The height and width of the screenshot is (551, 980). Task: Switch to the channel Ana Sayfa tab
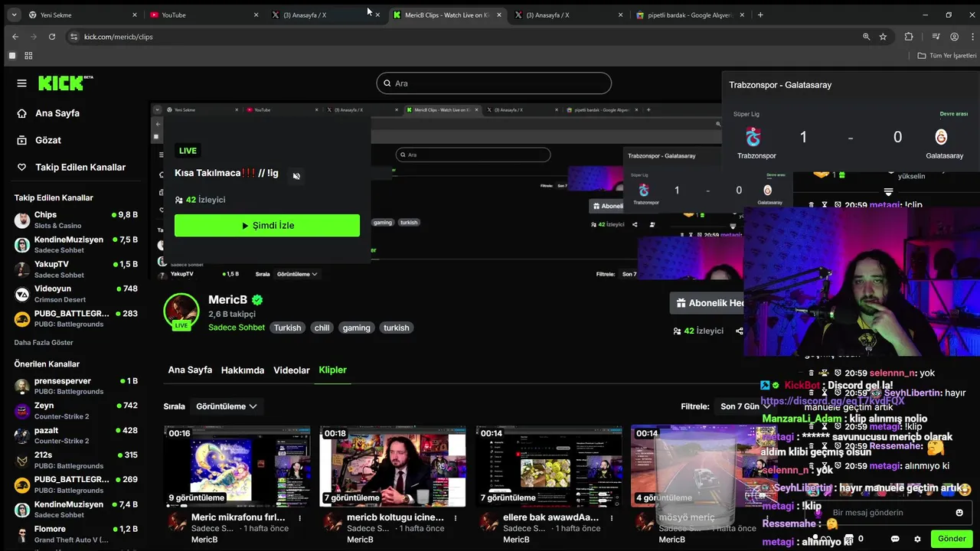click(x=190, y=370)
